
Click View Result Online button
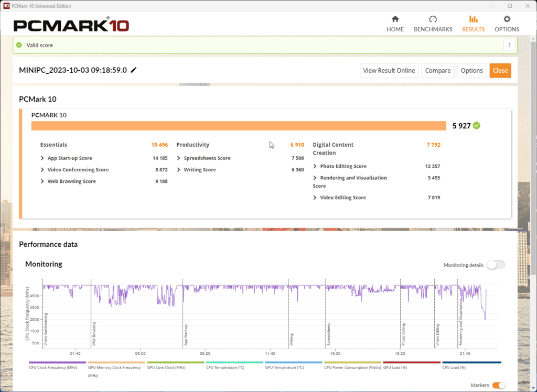tap(389, 71)
